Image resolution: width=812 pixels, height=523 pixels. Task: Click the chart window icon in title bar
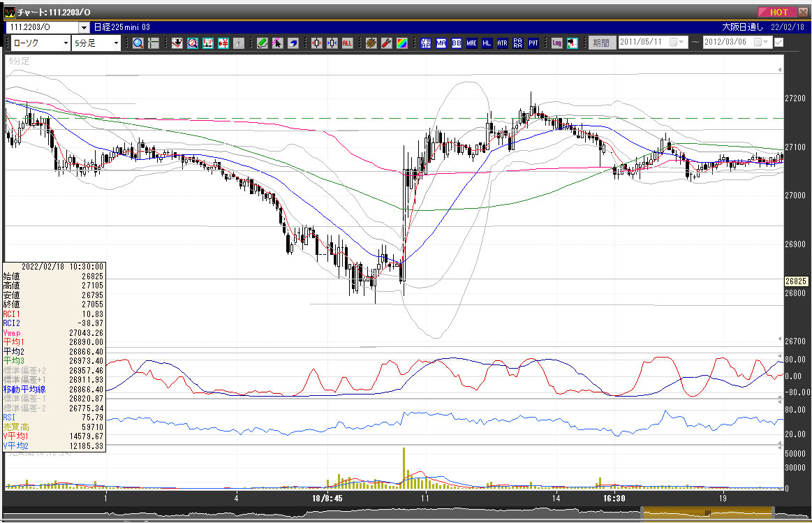tap(9, 12)
